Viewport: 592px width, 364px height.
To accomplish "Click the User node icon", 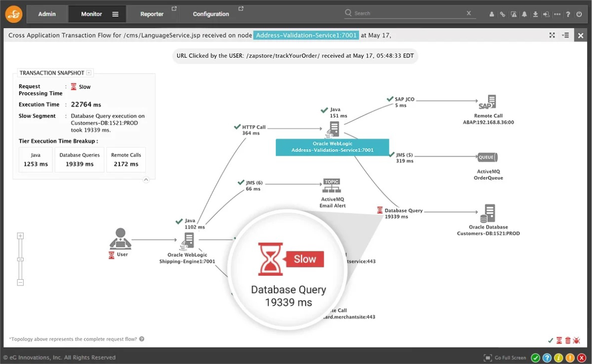I will (120, 238).
